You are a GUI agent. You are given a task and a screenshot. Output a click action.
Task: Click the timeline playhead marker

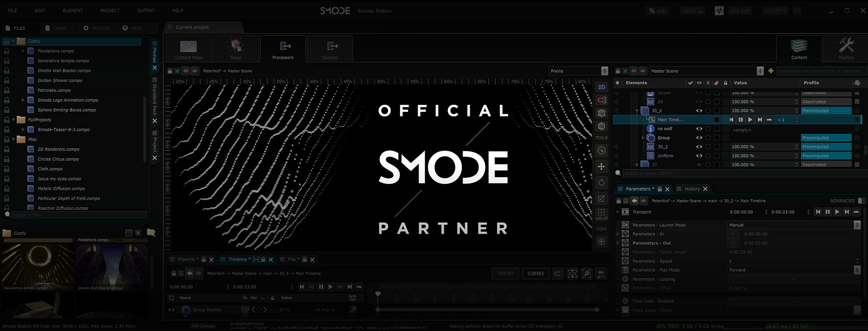click(378, 294)
